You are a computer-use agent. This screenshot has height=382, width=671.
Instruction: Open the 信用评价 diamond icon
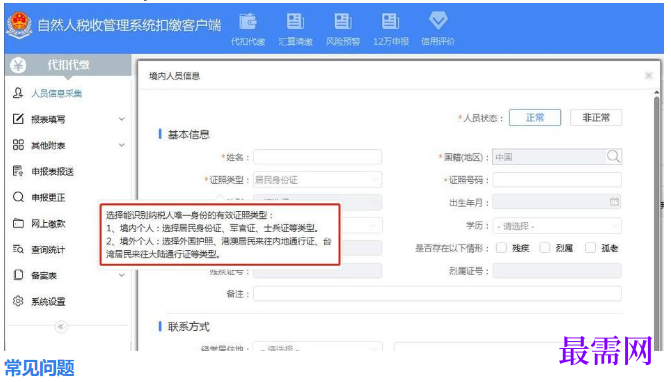pos(438,21)
